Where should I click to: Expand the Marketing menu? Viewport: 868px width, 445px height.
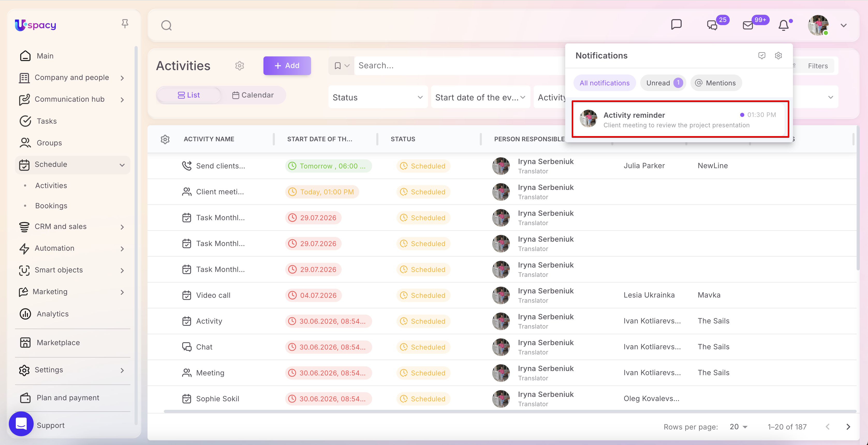coord(72,292)
